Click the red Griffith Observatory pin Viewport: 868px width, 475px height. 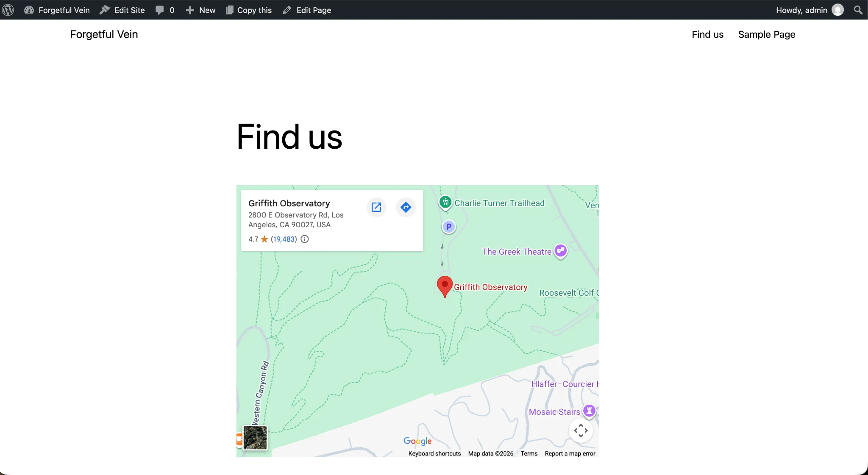point(445,286)
